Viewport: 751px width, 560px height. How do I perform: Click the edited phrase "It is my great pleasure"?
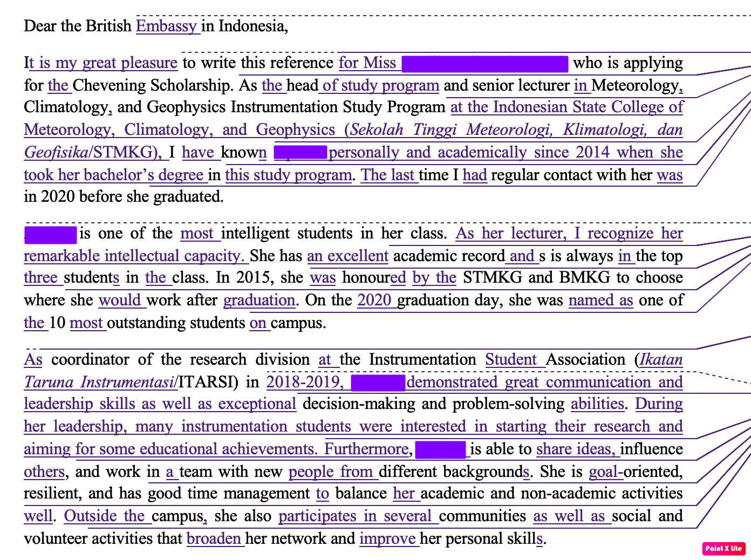point(100,63)
